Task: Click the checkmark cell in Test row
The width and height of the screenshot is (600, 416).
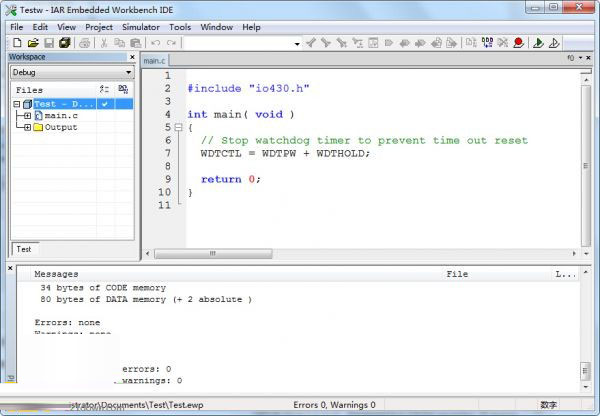Action: [105, 104]
